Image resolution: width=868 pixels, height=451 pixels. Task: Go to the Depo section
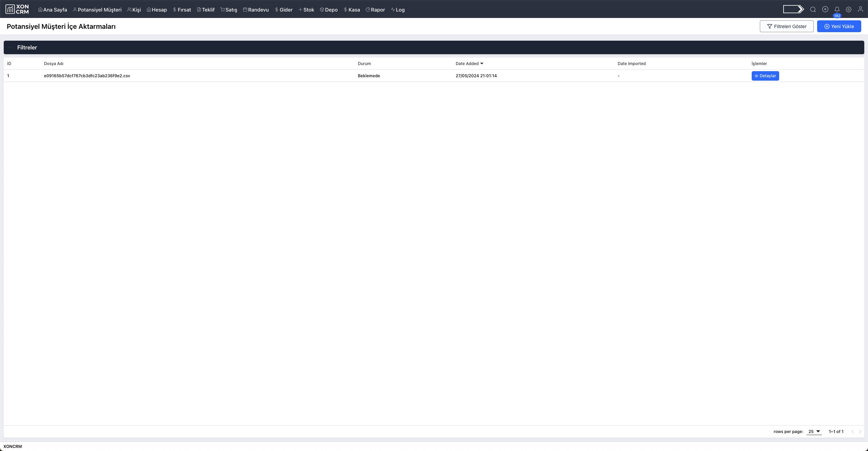point(329,10)
